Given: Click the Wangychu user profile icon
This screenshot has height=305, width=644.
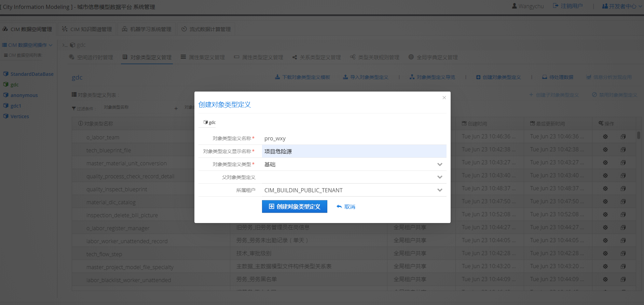Looking at the screenshot, I should click(x=514, y=6).
